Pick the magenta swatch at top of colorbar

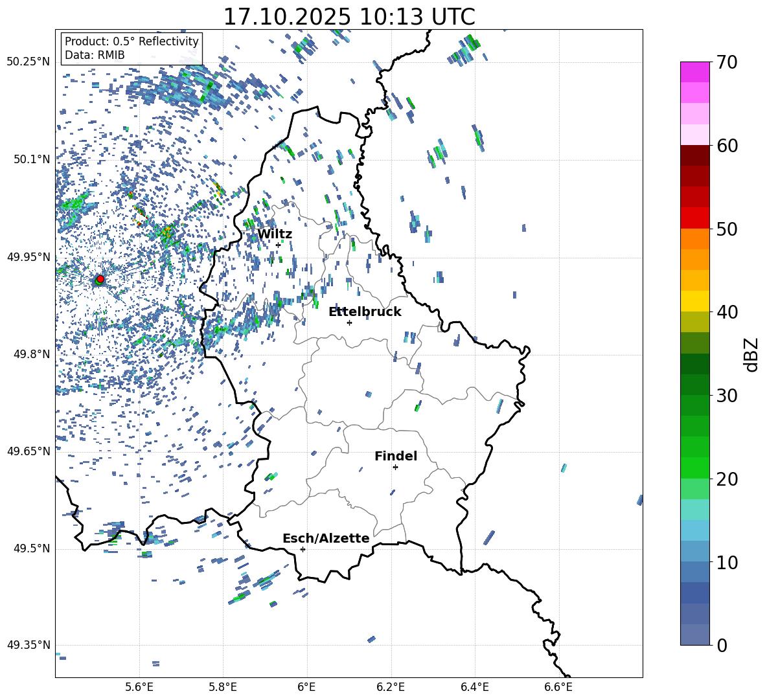pyautogui.click(x=695, y=72)
